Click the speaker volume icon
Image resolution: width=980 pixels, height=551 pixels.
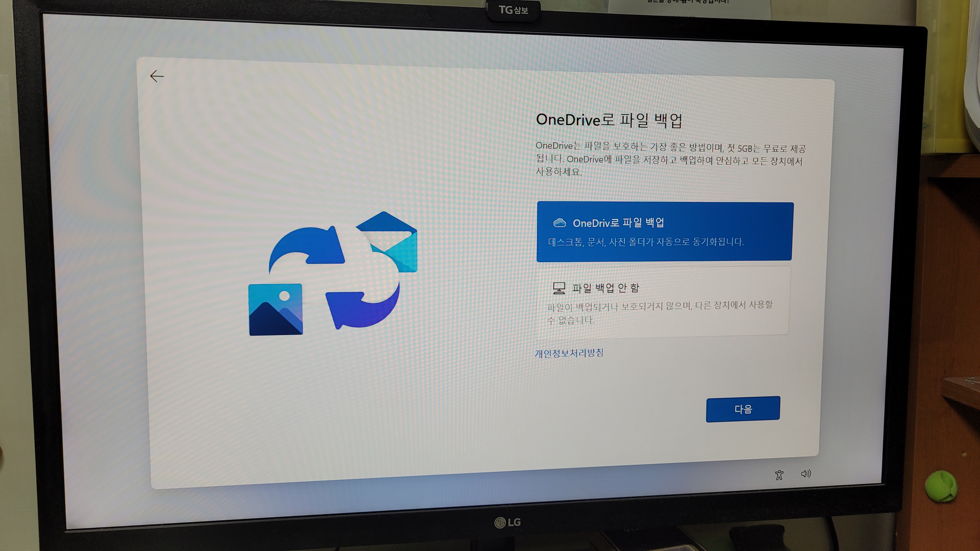[805, 474]
